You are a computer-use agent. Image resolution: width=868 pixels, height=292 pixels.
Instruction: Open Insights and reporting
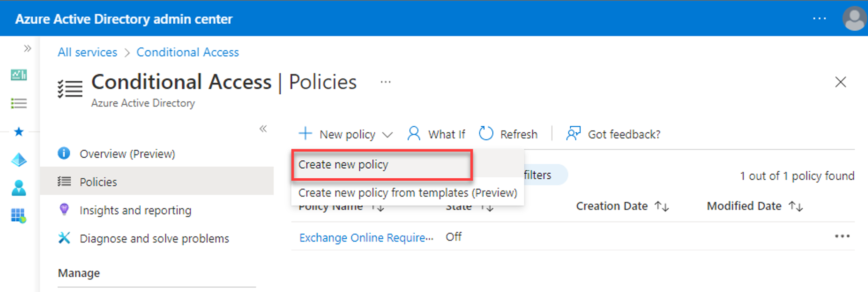point(157,210)
